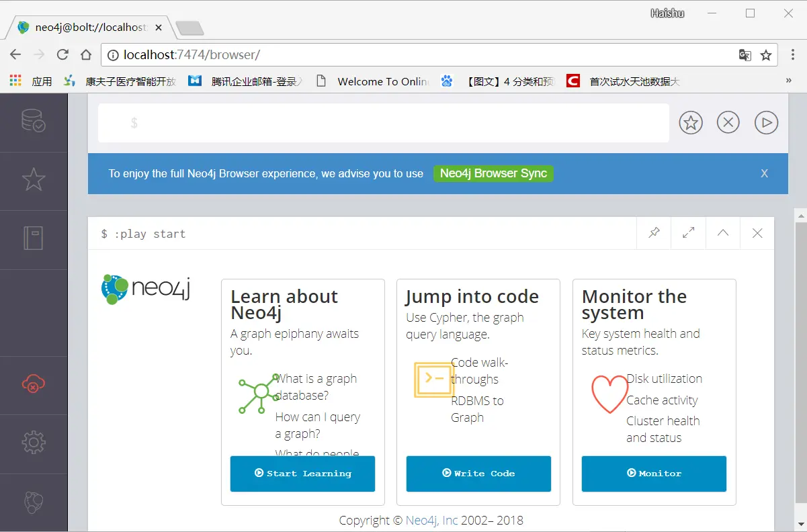Close the :play start frame

[x=757, y=233]
